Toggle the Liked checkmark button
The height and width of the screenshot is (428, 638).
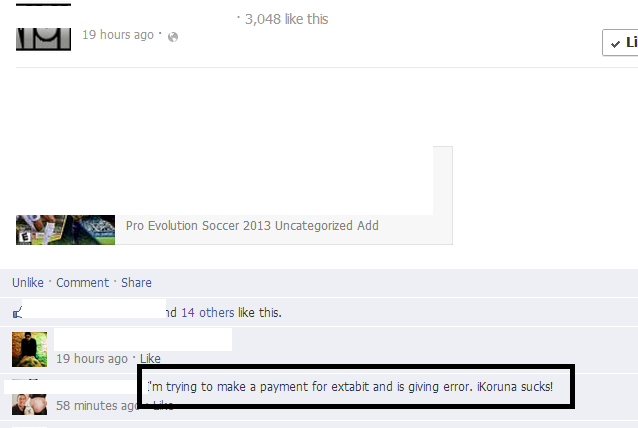[620, 42]
